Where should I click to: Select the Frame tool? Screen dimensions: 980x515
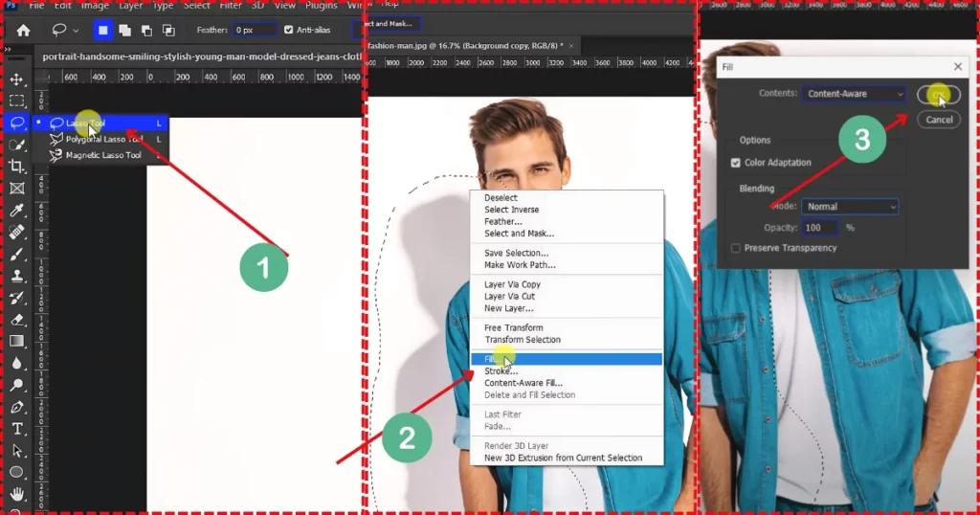(x=17, y=189)
